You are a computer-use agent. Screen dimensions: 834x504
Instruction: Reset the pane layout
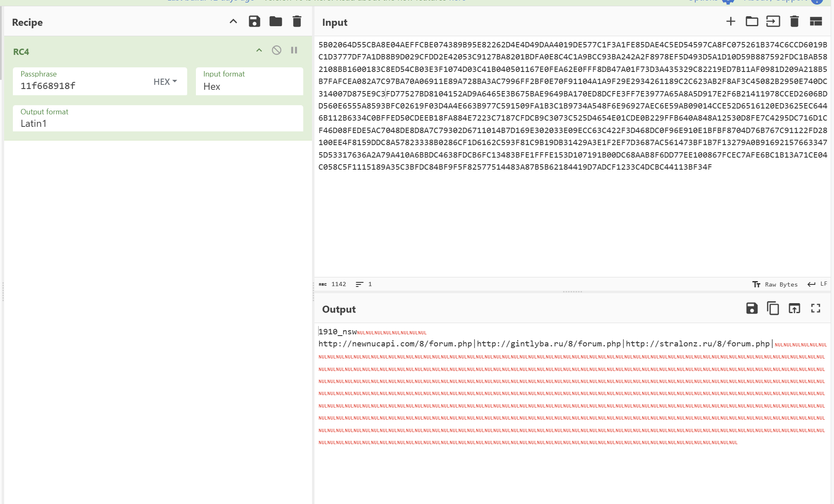(x=816, y=22)
